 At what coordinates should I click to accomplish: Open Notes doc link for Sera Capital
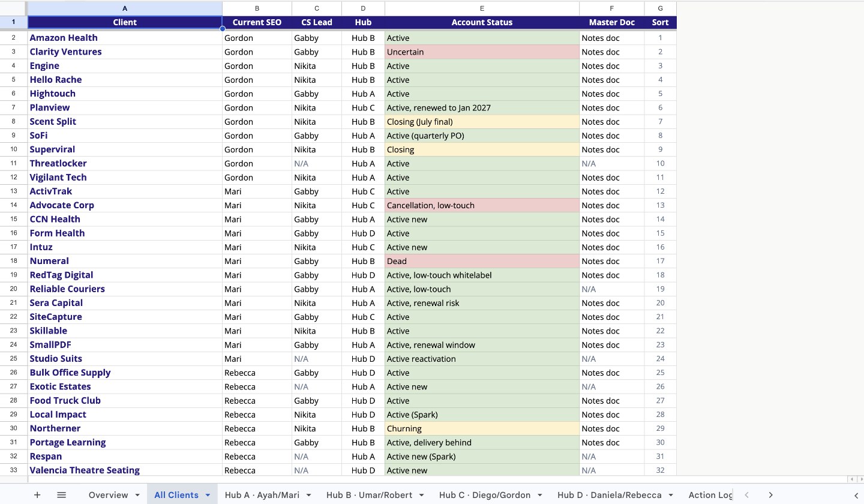point(601,303)
